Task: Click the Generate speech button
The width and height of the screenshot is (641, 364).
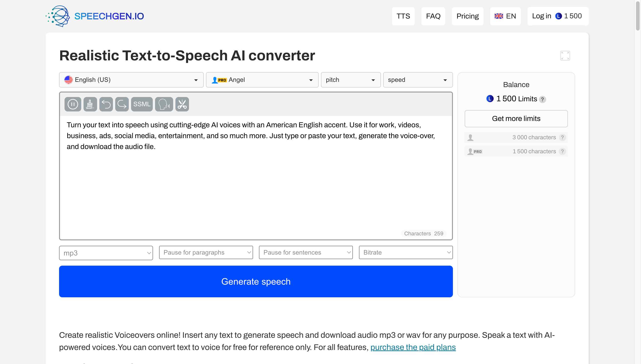Action: [x=256, y=281]
